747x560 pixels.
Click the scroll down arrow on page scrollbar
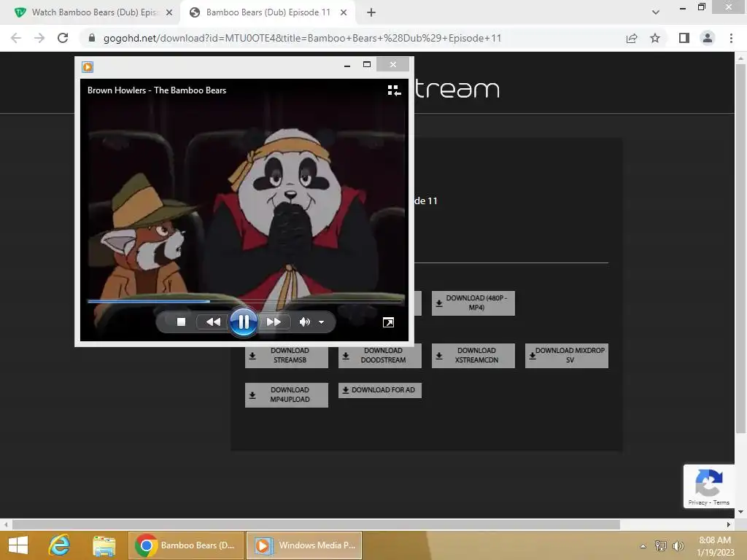pos(740,512)
